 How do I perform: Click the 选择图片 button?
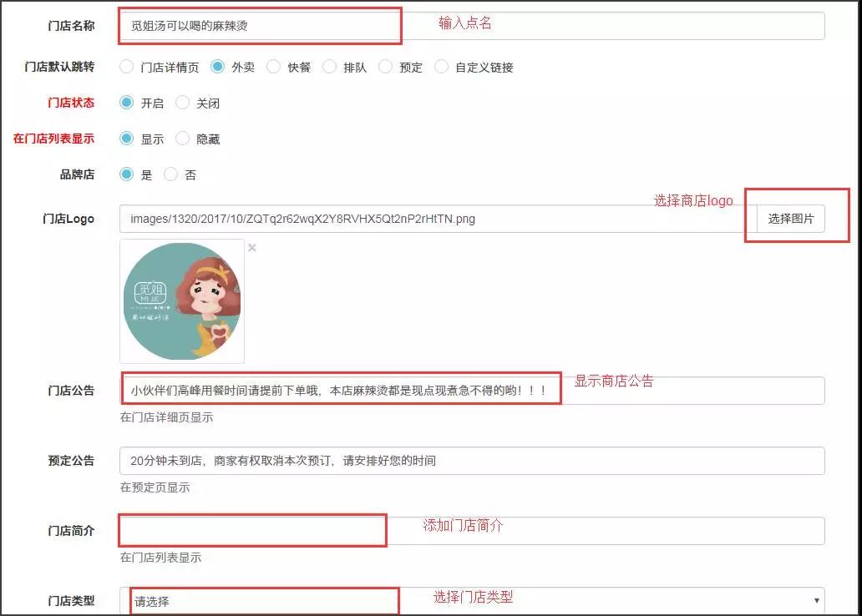click(x=790, y=219)
